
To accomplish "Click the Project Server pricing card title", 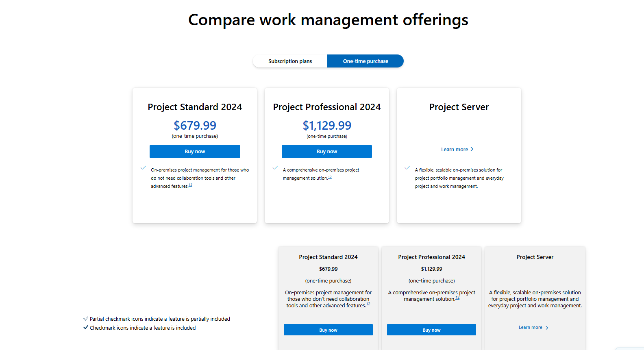I will click(x=459, y=107).
